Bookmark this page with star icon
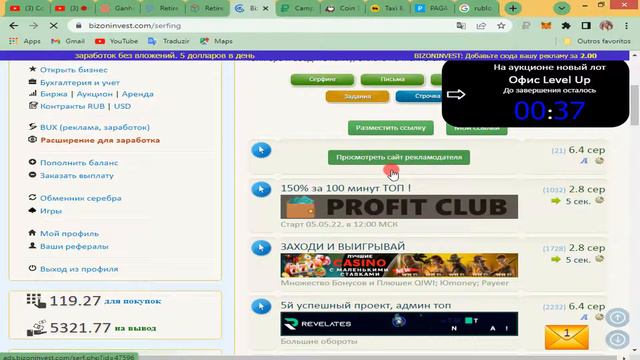The height and width of the screenshot is (360, 640). point(501,26)
